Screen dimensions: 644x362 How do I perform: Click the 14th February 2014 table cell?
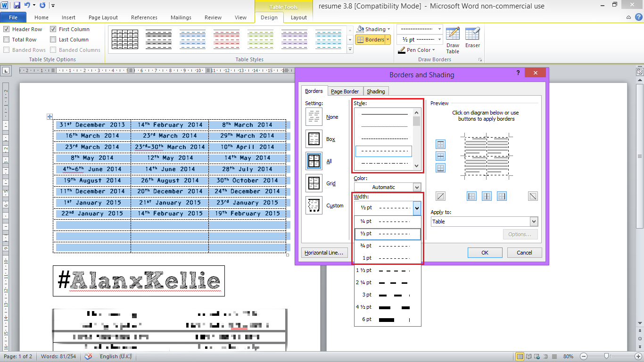(170, 125)
